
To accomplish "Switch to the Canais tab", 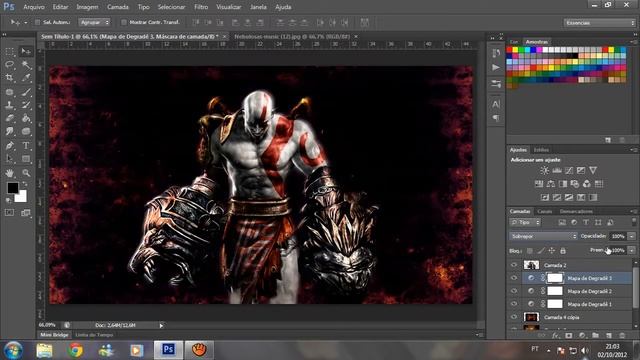I will (x=544, y=211).
